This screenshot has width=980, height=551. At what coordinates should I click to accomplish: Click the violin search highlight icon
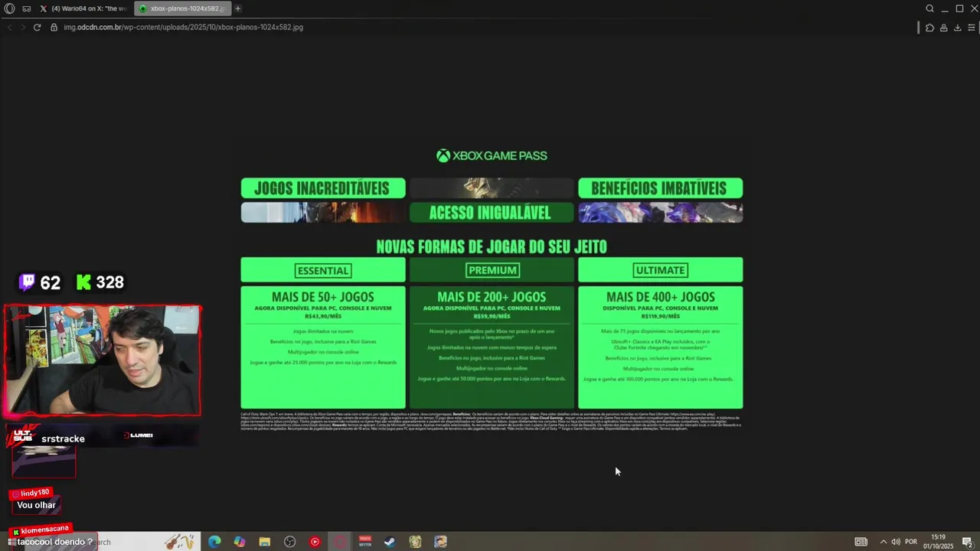pyautogui.click(x=178, y=542)
